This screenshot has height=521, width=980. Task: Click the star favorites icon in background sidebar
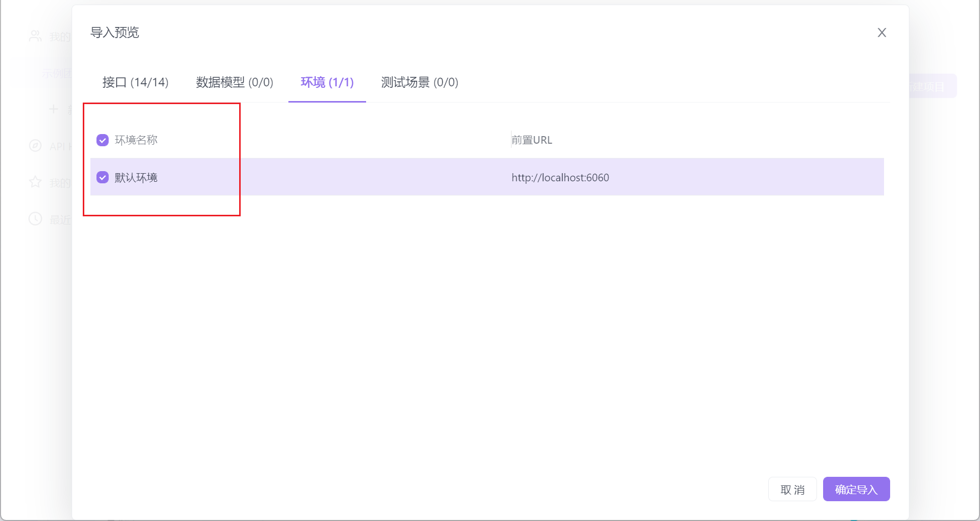coord(35,182)
